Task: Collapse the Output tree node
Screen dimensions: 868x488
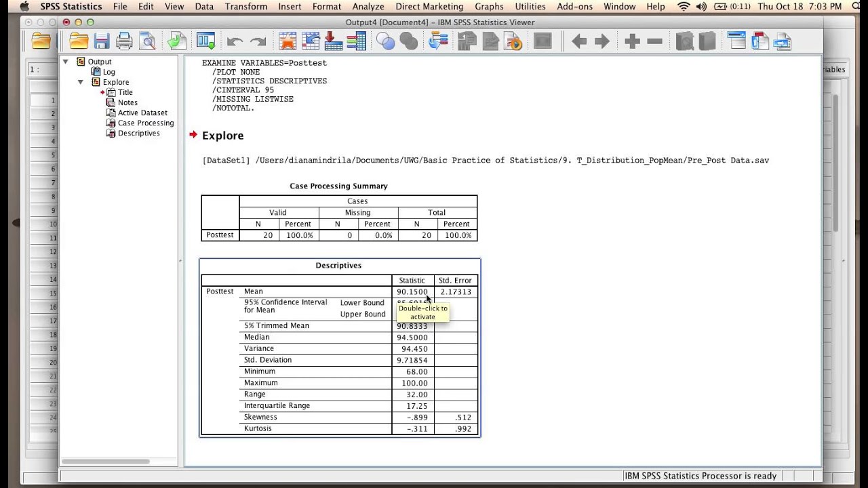Action: coord(66,62)
